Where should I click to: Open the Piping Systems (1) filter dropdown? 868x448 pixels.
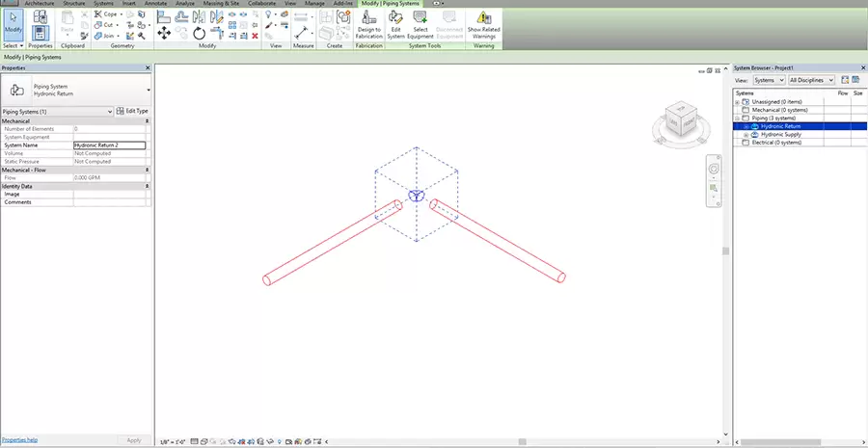point(57,111)
